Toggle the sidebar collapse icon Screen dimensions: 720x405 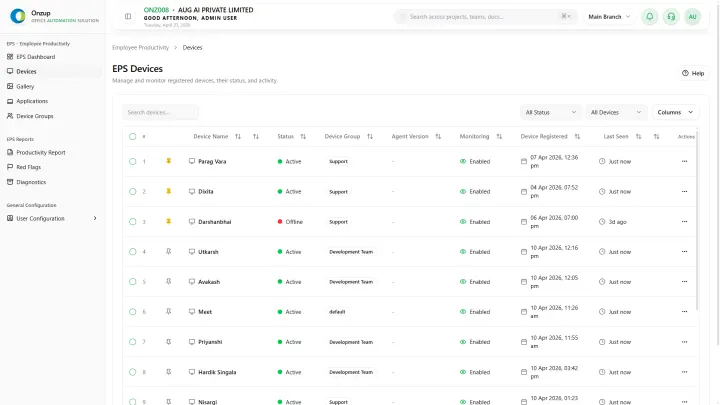(x=128, y=17)
